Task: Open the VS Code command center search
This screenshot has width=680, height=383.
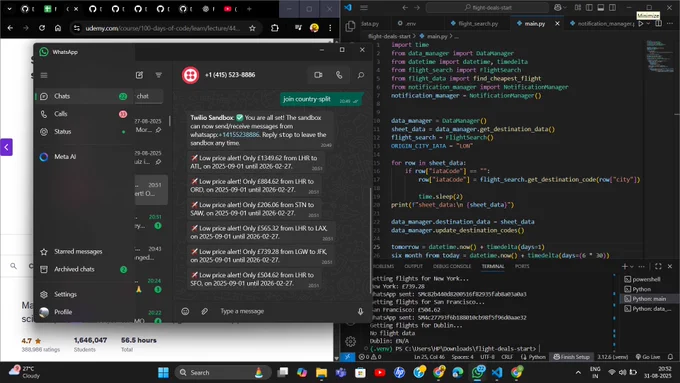Action: pyautogui.click(x=487, y=7)
